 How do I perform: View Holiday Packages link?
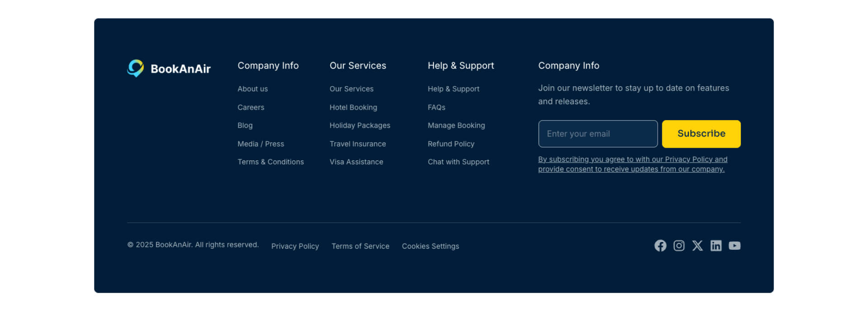360,126
